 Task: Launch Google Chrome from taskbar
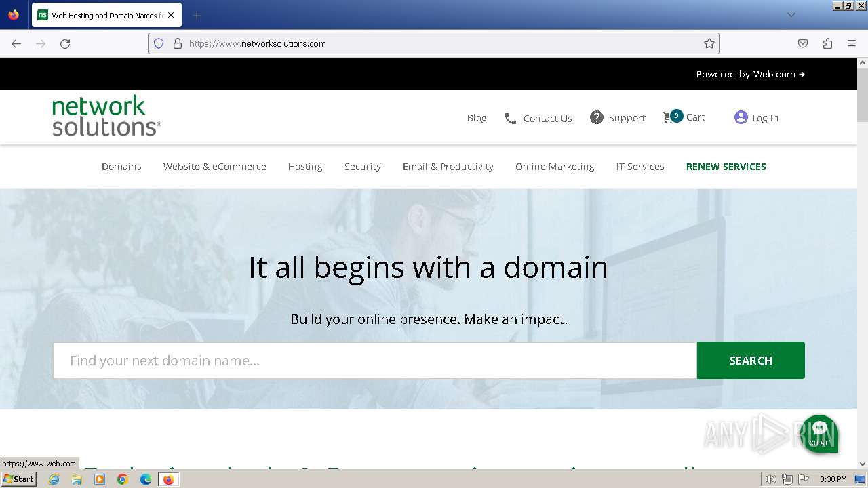123,479
